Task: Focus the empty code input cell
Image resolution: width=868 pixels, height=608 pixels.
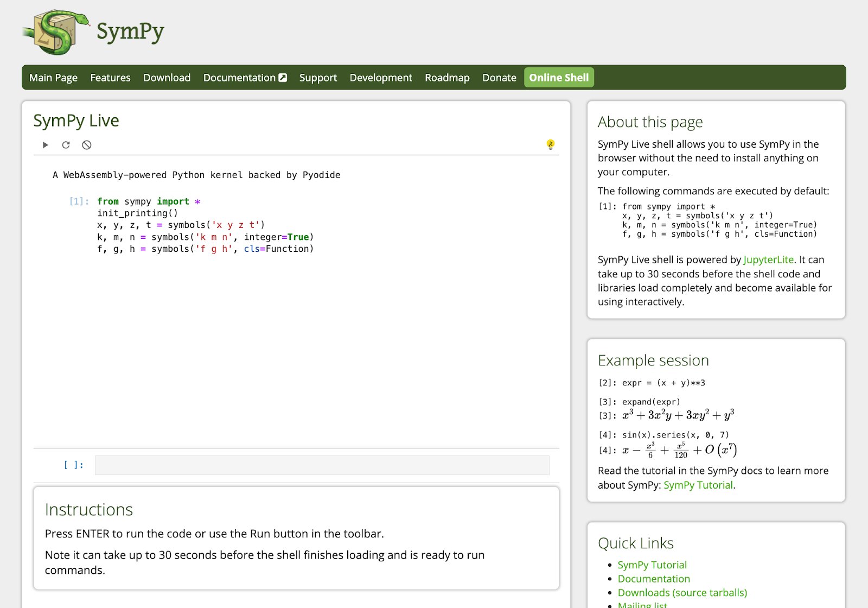Action: 322,465
